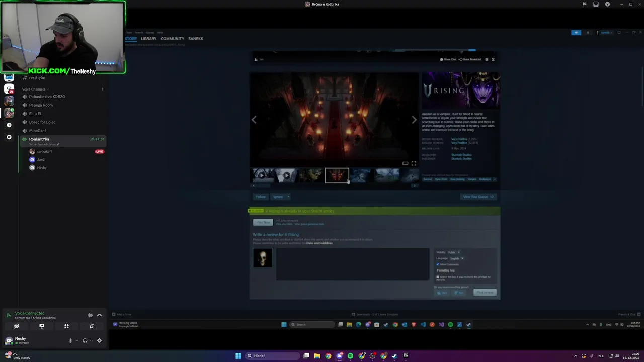This screenshot has height=362, width=644.
Task: Click the Add a Server plus icon
Action: click(x=9, y=125)
